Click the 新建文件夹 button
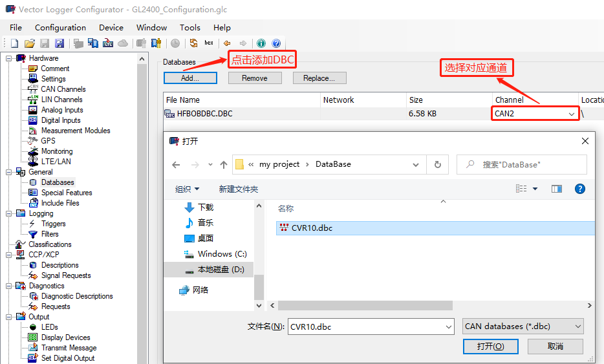The height and width of the screenshot is (364, 604). click(239, 189)
